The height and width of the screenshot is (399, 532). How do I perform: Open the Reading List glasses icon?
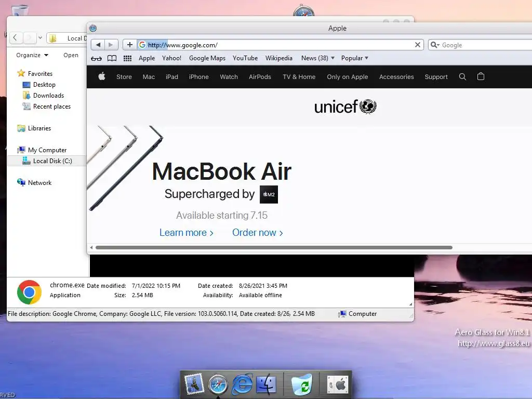96,58
